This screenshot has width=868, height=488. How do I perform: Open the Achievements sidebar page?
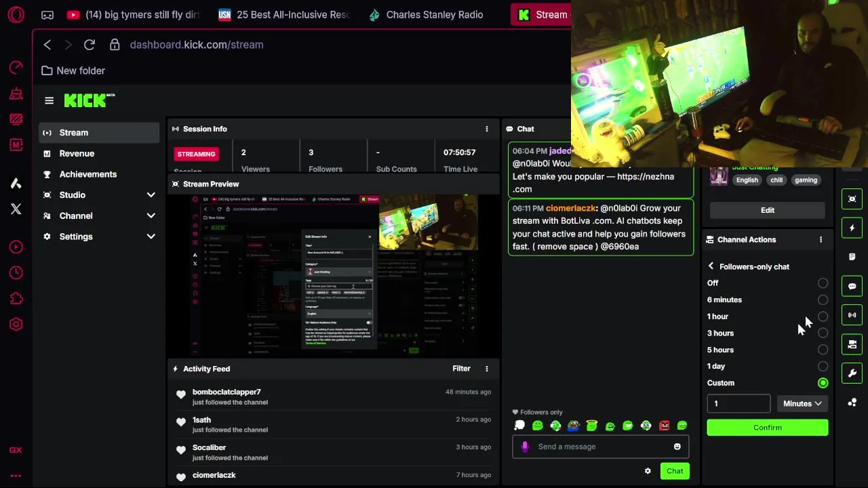[99, 174]
